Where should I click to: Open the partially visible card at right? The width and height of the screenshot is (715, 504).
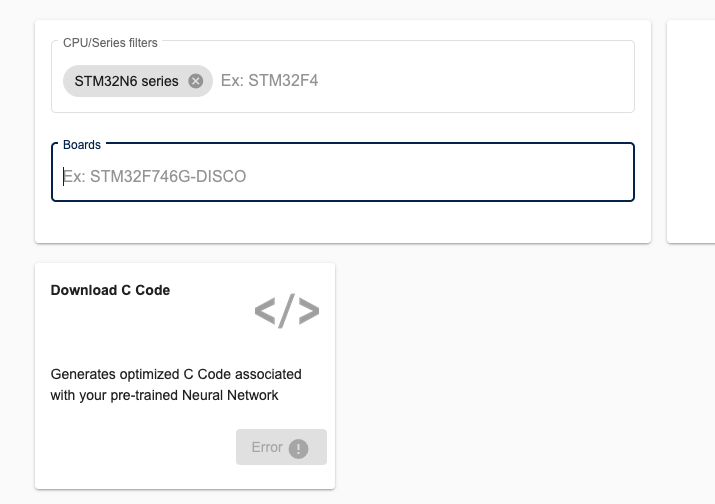(691, 130)
